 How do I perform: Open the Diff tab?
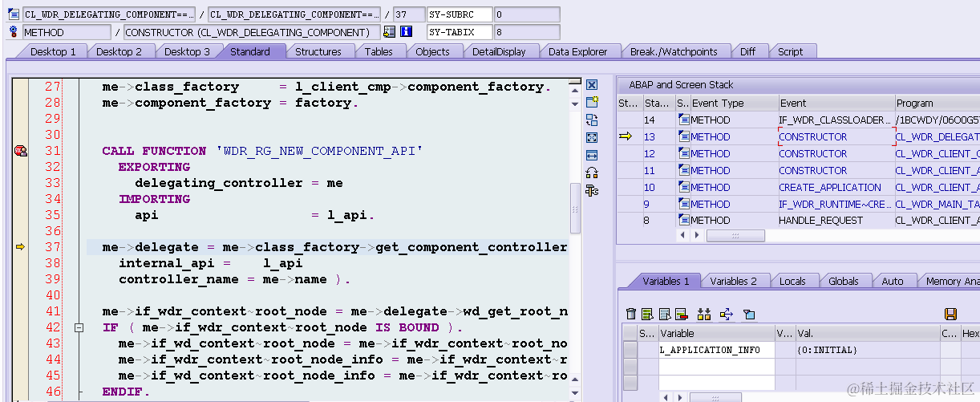point(747,51)
